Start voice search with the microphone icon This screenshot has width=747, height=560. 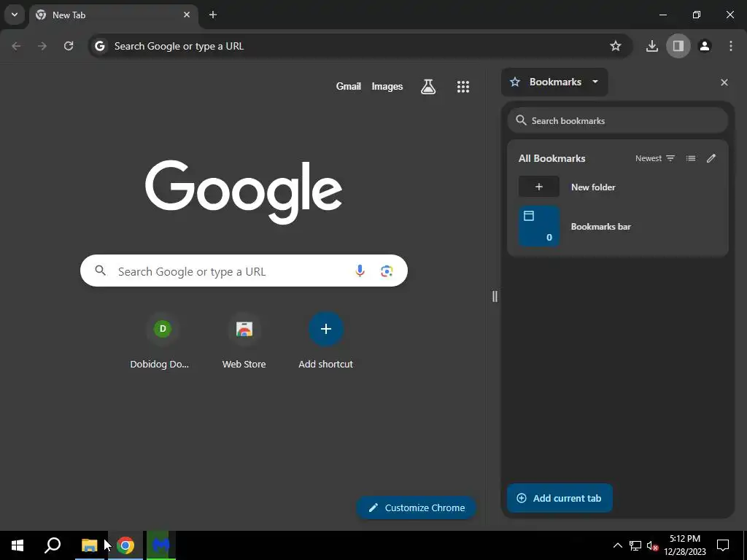[360, 271]
